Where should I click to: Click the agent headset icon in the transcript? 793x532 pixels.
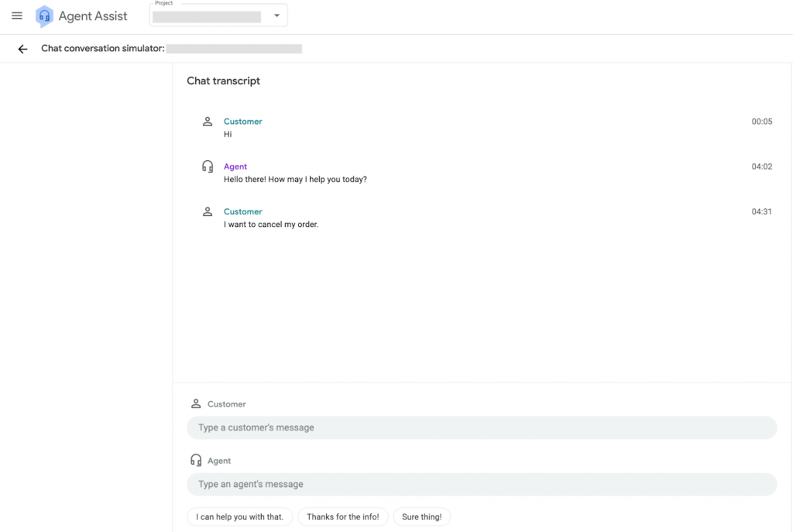click(207, 166)
